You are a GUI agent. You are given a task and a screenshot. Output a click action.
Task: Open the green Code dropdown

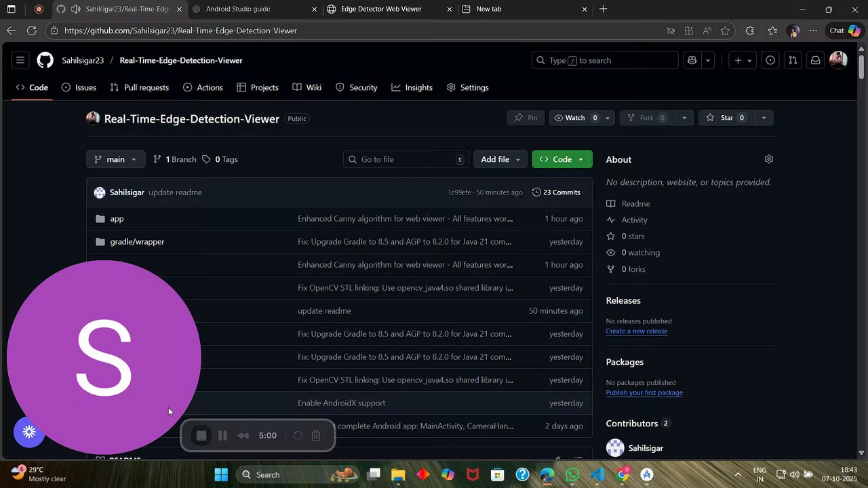pos(562,159)
